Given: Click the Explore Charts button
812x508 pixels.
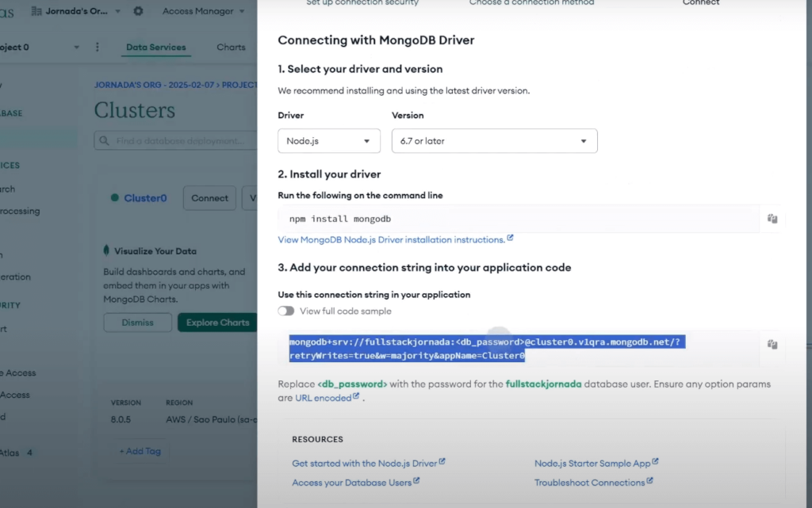Looking at the screenshot, I should click(x=217, y=323).
